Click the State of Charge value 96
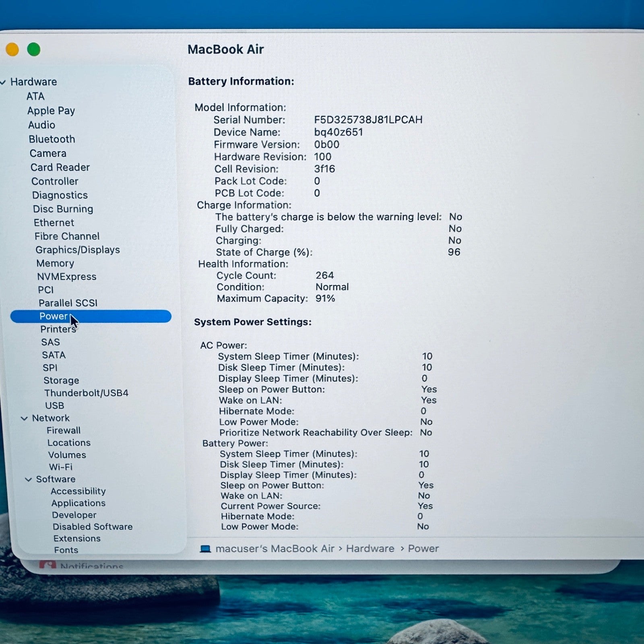 (x=454, y=252)
